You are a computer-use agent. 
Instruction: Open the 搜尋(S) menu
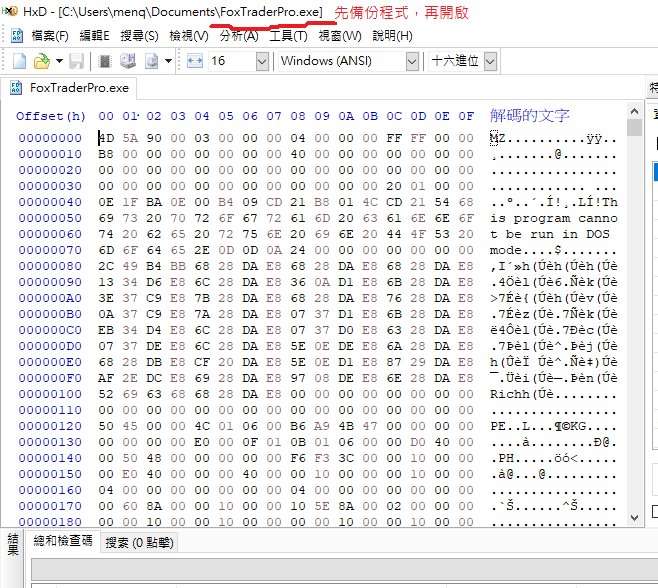coord(139,36)
